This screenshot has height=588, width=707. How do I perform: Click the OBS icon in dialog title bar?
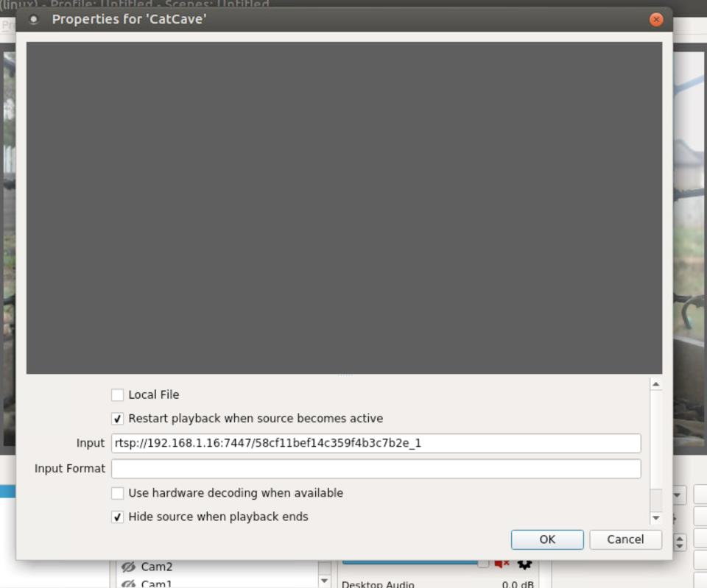coord(33,20)
